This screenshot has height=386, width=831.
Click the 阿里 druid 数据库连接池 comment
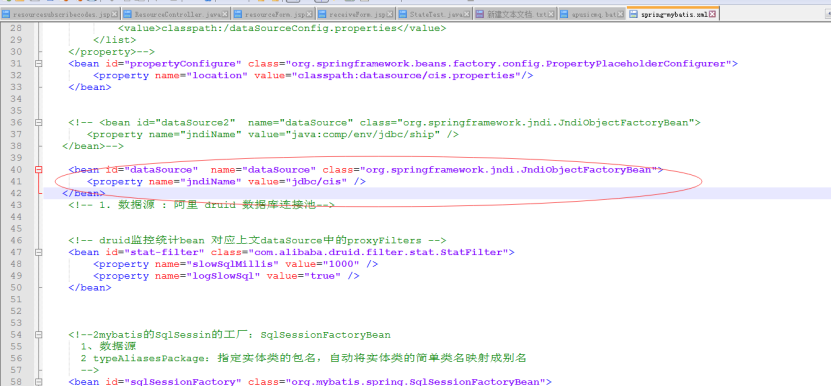click(x=246, y=205)
